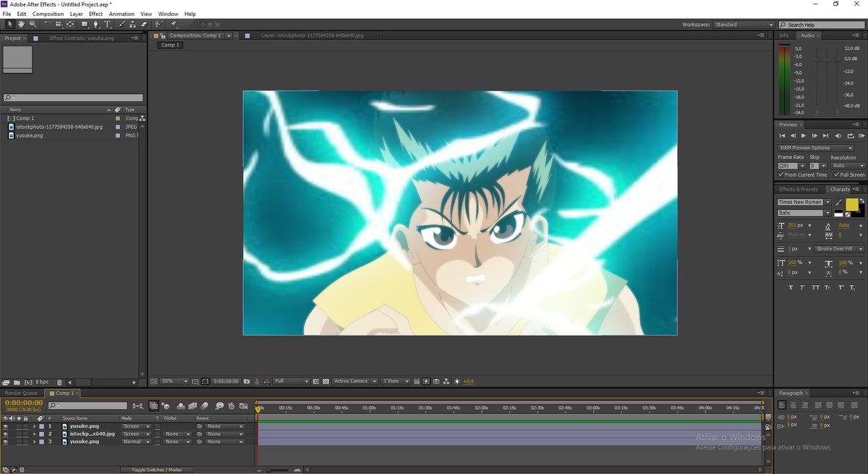Hide layer 2 istockp...x640.jpg eye
The height and width of the screenshot is (474, 868).
(x=6, y=434)
